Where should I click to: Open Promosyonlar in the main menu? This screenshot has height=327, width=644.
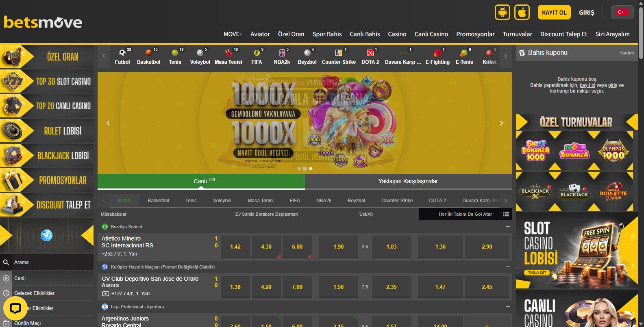tap(475, 34)
